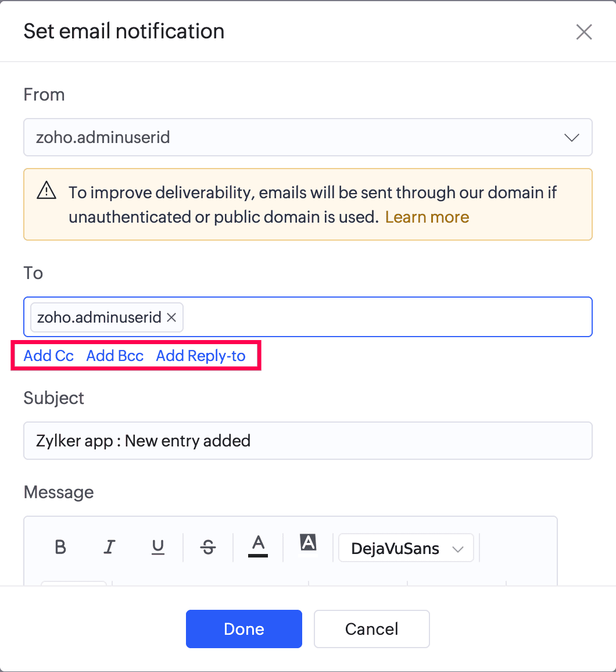
Task: Underline the selected message text
Action: [157, 547]
